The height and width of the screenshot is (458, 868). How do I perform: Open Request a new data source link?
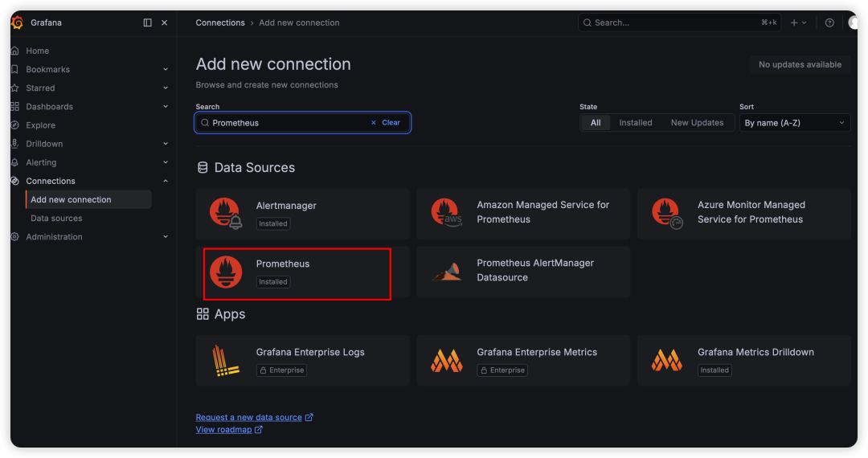click(254, 418)
